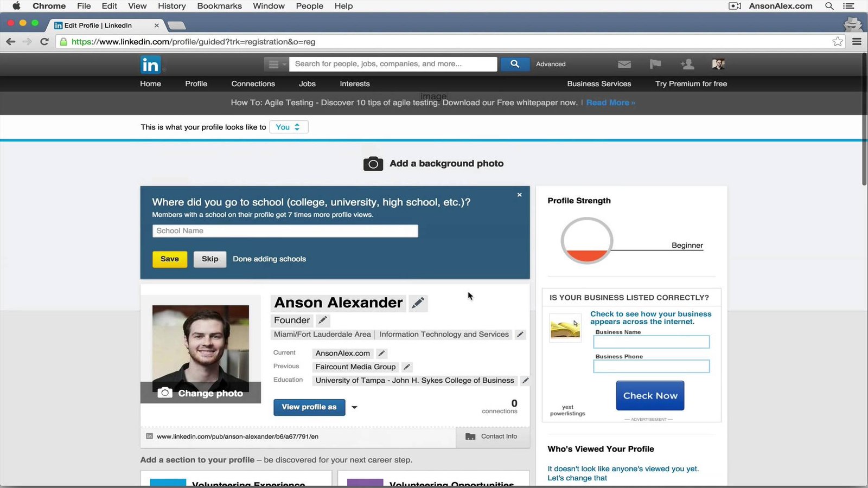868x488 pixels.
Task: Click the Advanced search link
Action: coord(551,64)
